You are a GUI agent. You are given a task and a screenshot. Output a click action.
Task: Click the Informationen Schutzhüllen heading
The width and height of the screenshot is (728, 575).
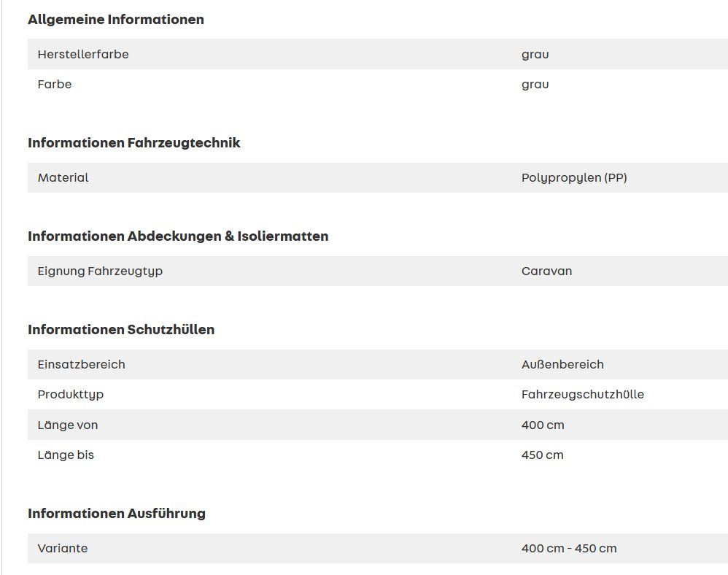[x=121, y=330]
